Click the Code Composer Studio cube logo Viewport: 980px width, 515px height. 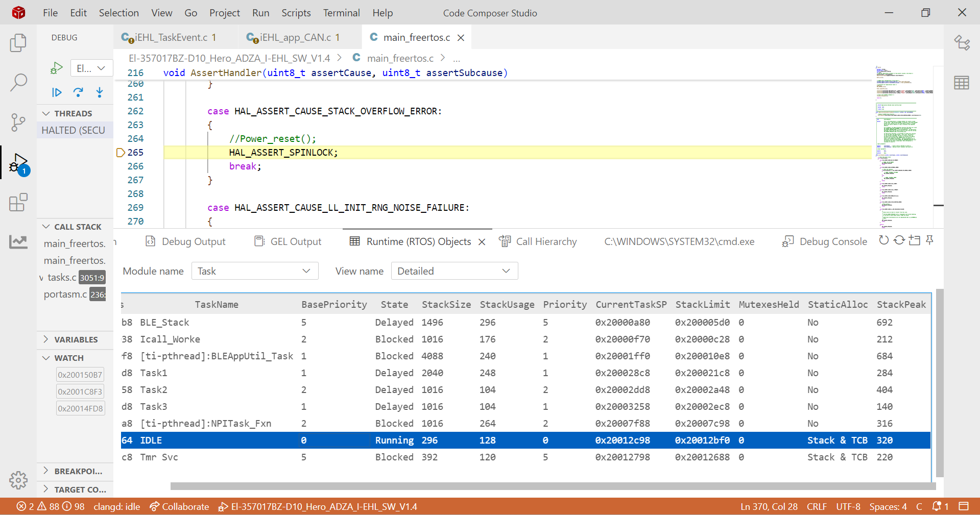tap(19, 13)
